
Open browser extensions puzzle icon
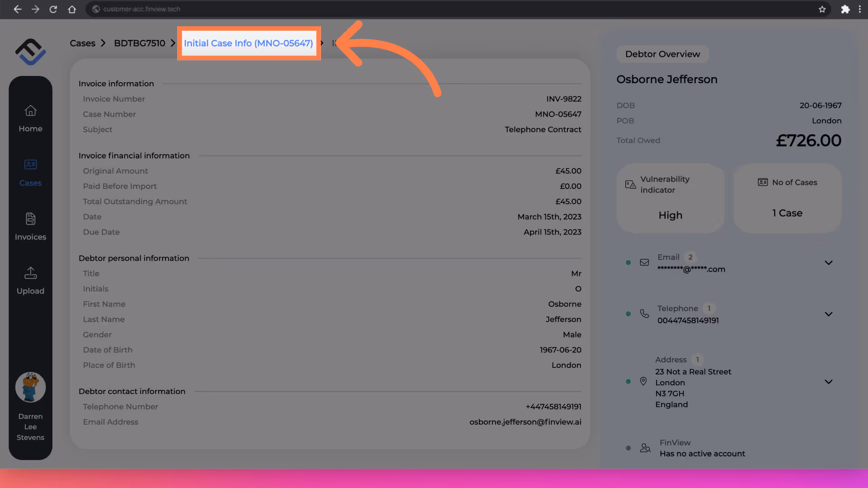[x=845, y=9]
